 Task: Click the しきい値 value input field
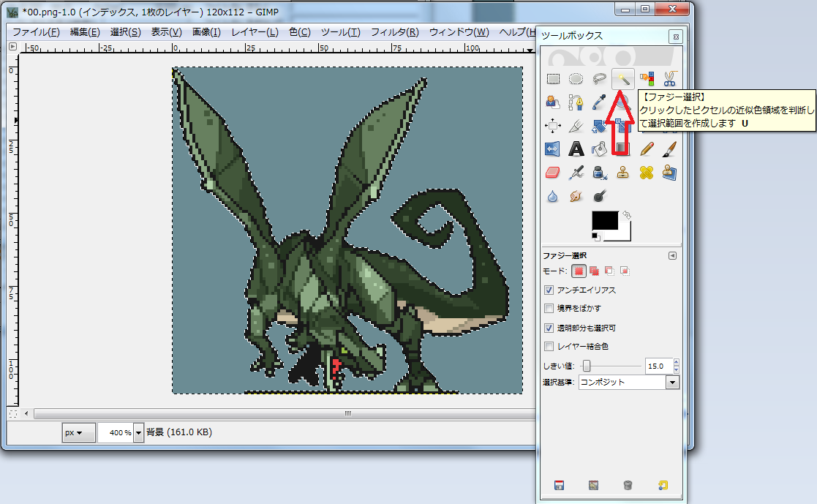[x=657, y=366]
